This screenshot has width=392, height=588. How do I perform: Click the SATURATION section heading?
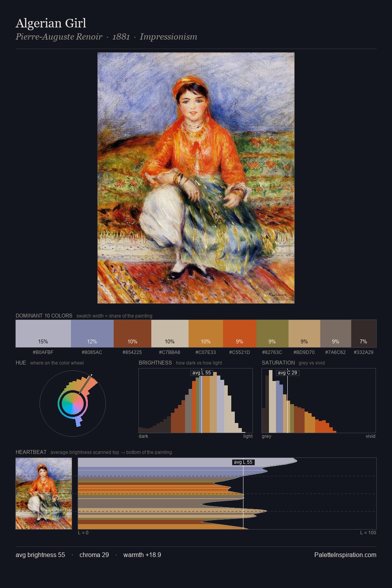point(278,363)
